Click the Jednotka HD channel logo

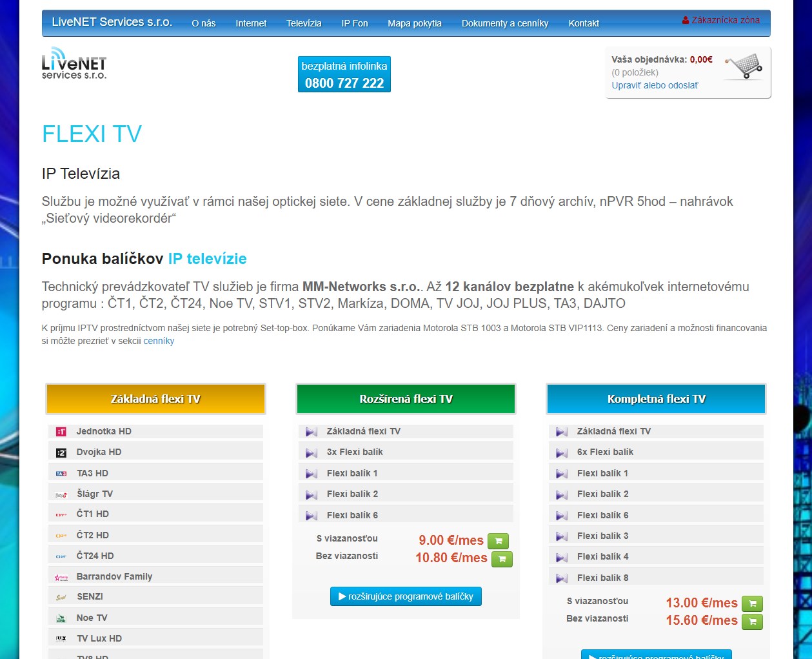coord(61,432)
